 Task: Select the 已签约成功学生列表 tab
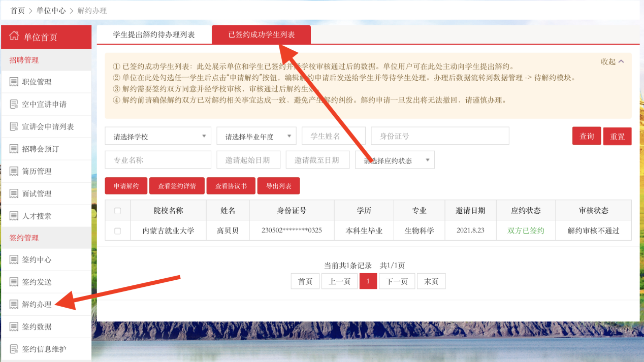pos(261,35)
